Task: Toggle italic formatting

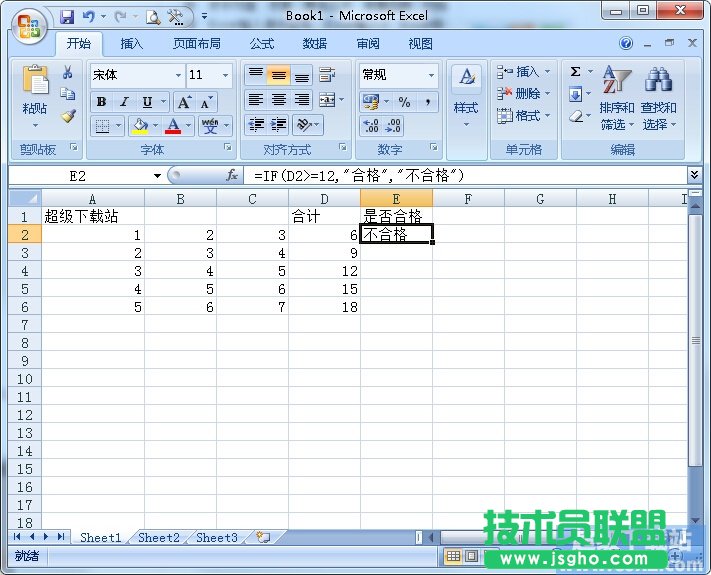Action: click(124, 102)
